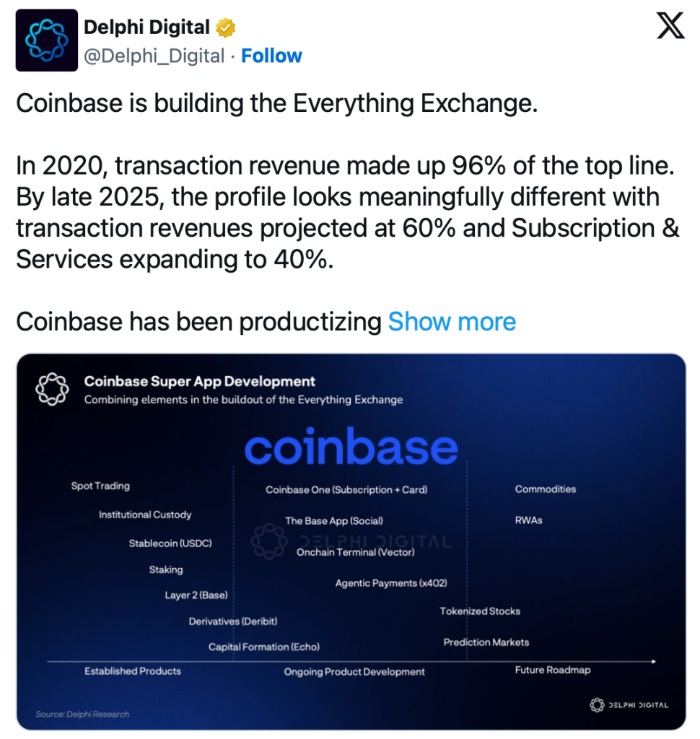This screenshot has width=700, height=739.
Task: Click the Delphi logo in the chart header
Action: pyautogui.click(x=52, y=389)
